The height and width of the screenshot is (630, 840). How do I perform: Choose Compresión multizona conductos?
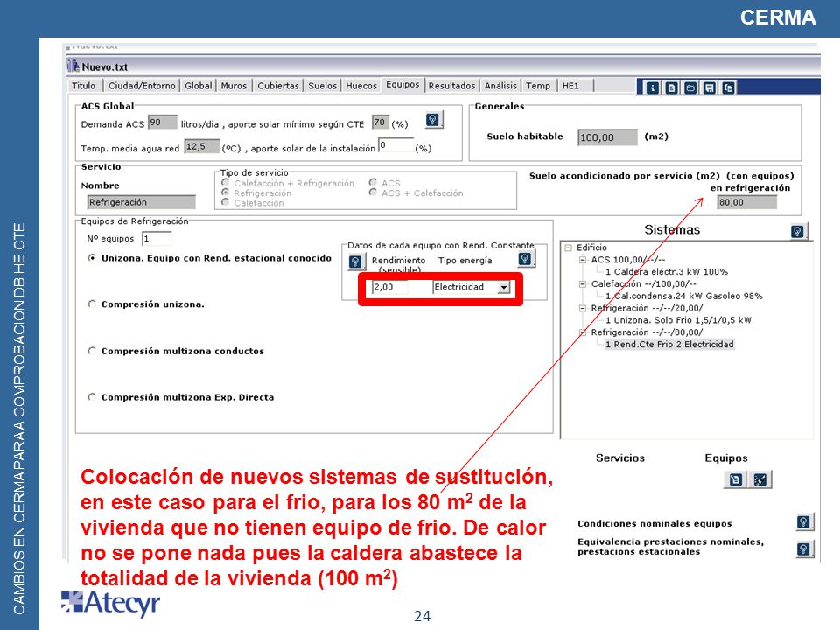coord(92,351)
